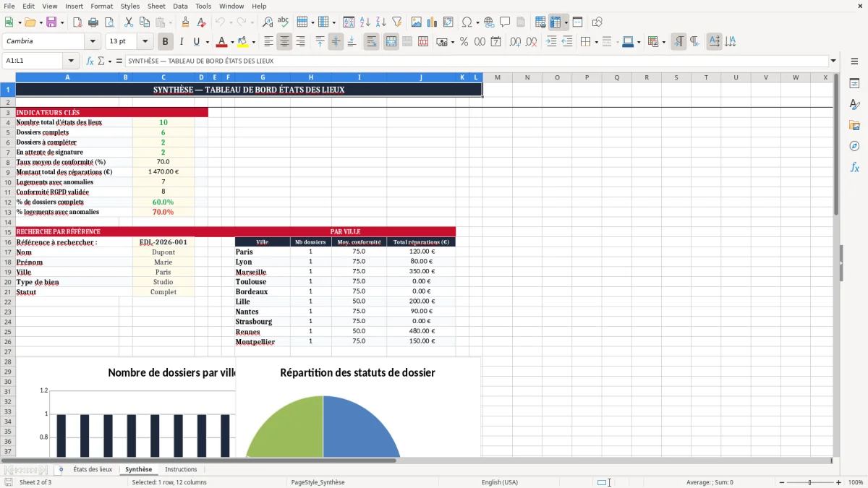Open the Format menu
Image resolution: width=868 pixels, height=488 pixels.
[101, 6]
